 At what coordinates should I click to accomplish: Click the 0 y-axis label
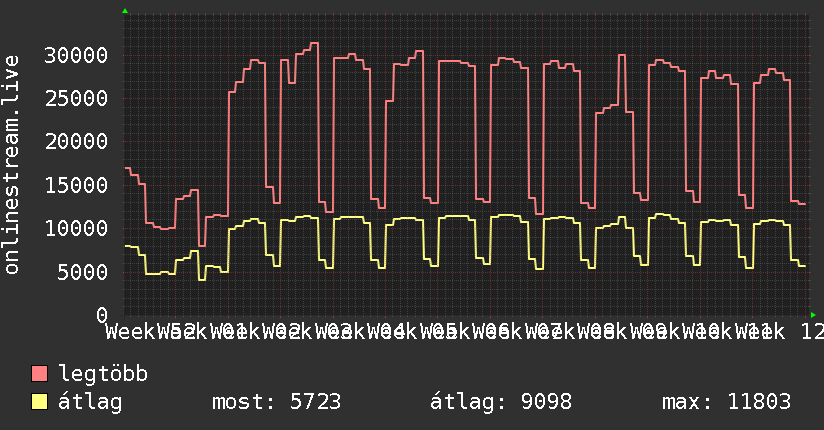(x=102, y=315)
